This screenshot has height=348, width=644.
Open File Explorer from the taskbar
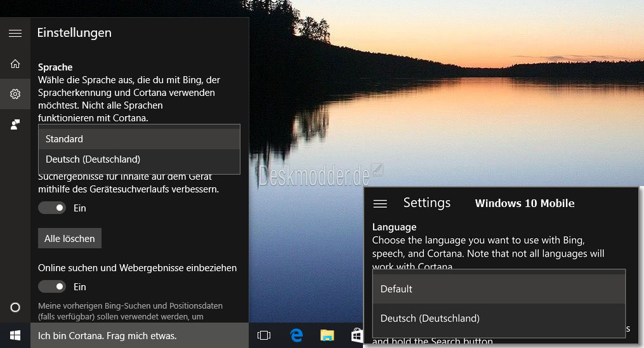coord(327,336)
